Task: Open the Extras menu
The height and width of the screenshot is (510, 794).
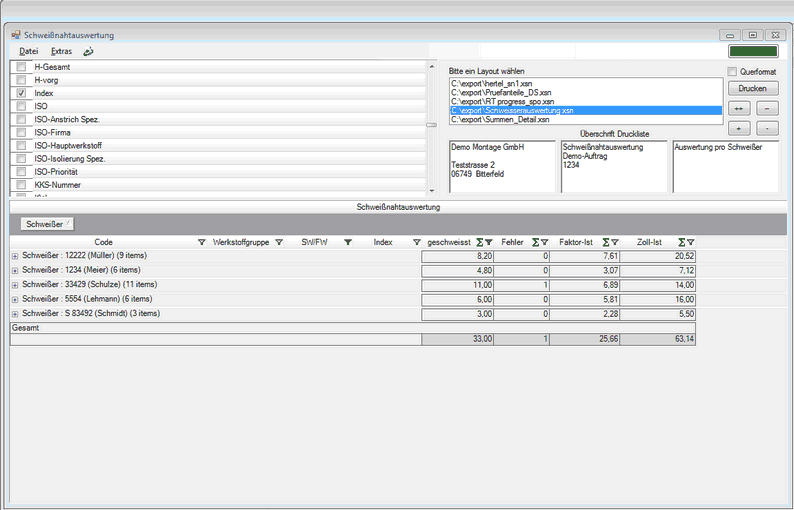Action: point(61,51)
